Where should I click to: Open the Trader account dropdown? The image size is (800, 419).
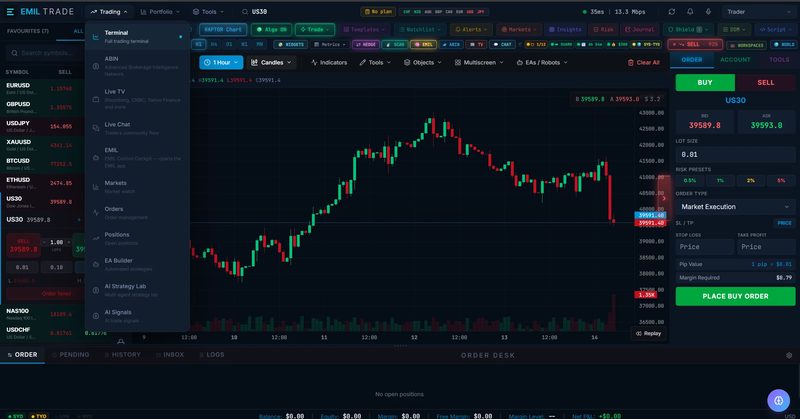(x=758, y=12)
